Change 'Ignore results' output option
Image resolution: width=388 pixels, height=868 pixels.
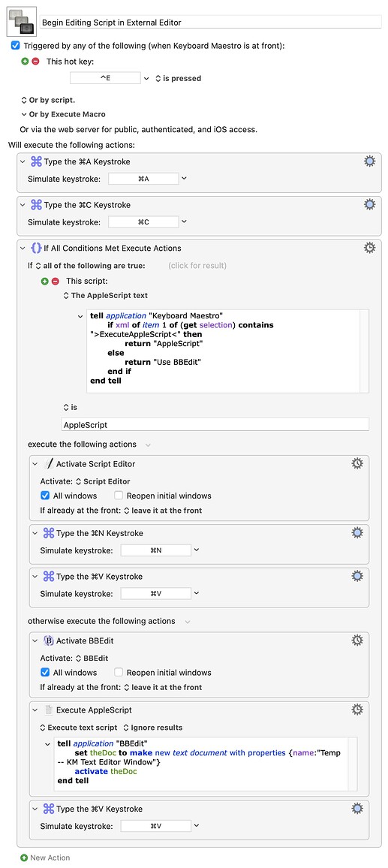[153, 728]
